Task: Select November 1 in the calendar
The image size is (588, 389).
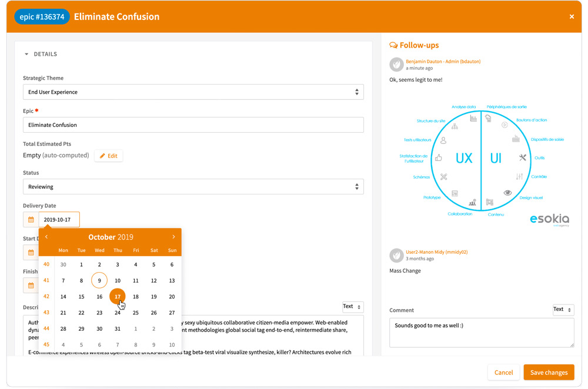Action: click(136, 328)
